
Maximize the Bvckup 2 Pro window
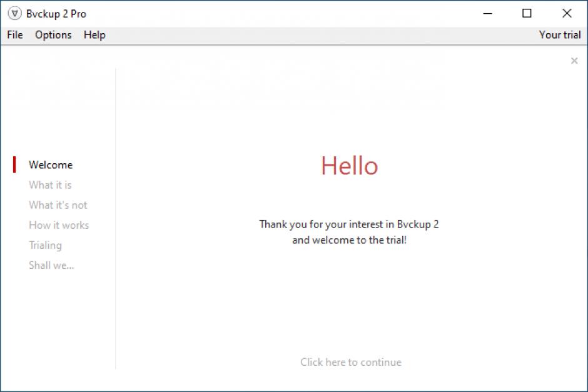coord(527,14)
